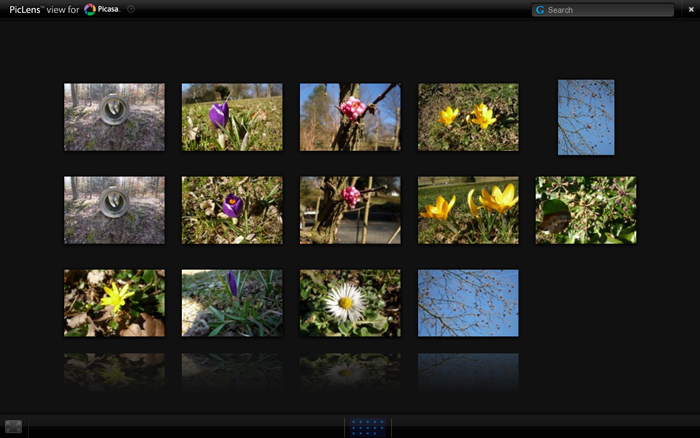Open the top-row tree stump photo
Image resolution: width=700 pixels, height=438 pixels.
[x=114, y=117]
